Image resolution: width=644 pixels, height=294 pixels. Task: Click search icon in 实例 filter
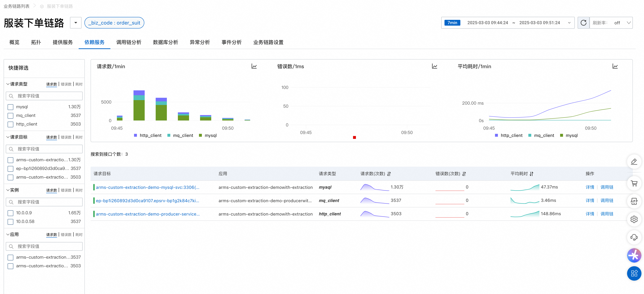[x=11, y=202]
